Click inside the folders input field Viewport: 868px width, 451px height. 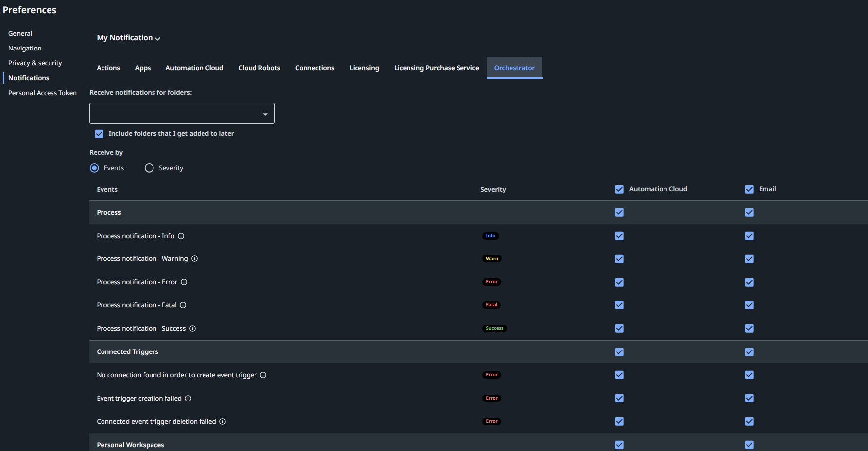[x=173, y=113]
